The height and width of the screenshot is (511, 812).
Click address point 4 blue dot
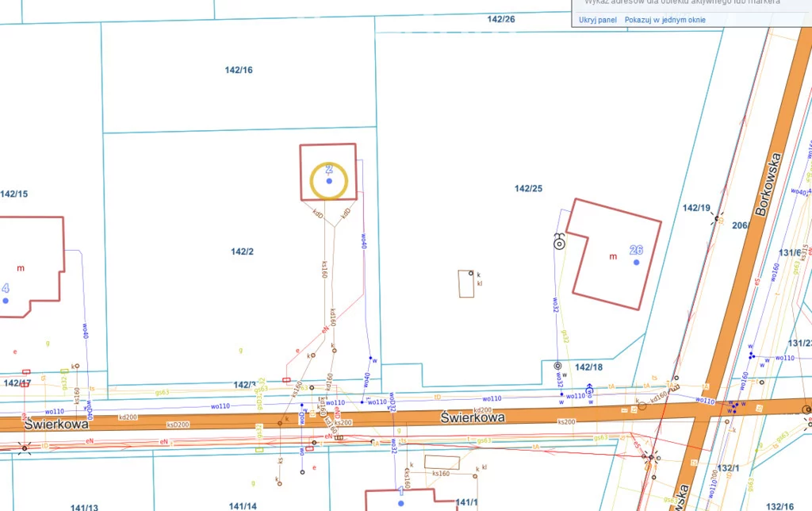click(6, 301)
